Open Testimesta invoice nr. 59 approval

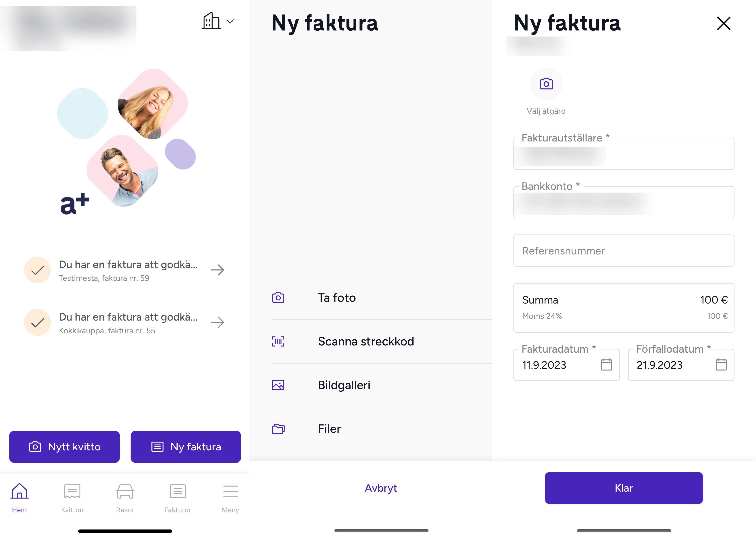pyautogui.click(x=125, y=270)
